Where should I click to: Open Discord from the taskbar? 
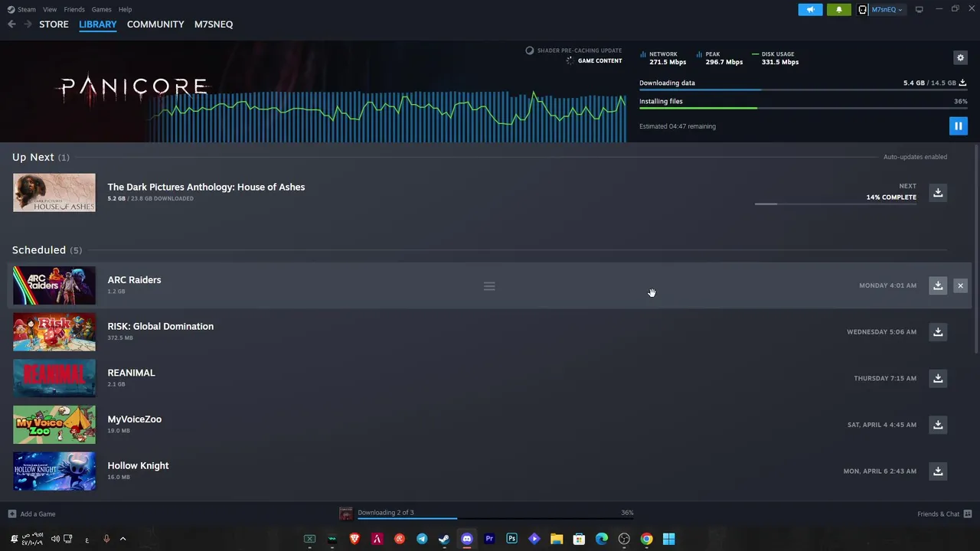467,539
